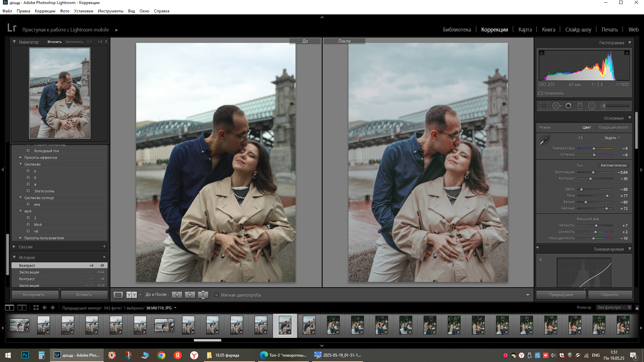Select the Crop Overlay tool
Screen dimensions: 644x362
click(544, 106)
